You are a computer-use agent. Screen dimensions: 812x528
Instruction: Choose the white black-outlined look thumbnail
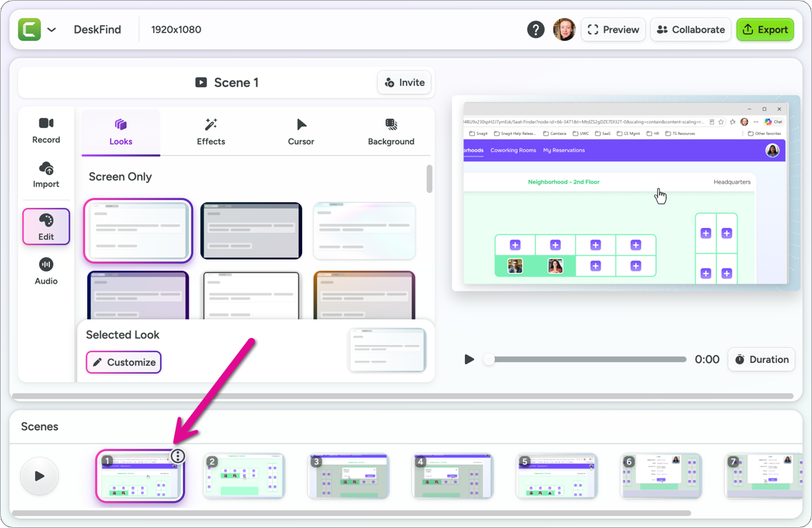[251, 295]
